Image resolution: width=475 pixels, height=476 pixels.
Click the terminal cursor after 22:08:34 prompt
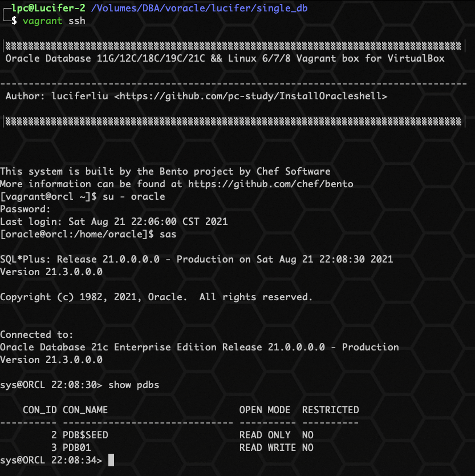coord(111,460)
